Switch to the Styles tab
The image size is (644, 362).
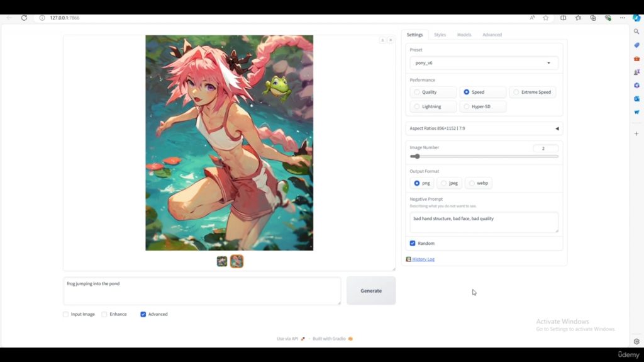pyautogui.click(x=440, y=35)
